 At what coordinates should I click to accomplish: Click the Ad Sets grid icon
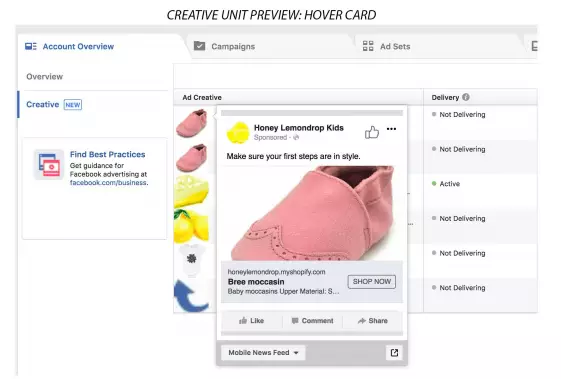click(368, 46)
